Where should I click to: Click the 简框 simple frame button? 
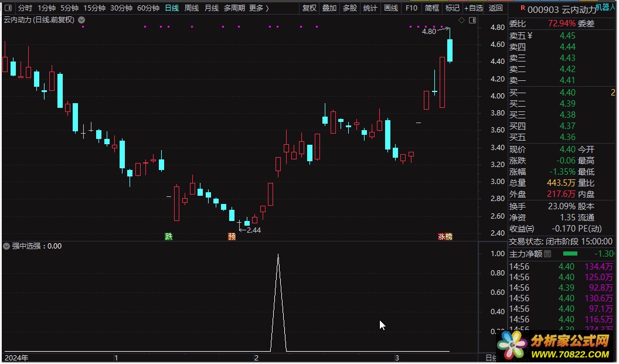pos(432,8)
